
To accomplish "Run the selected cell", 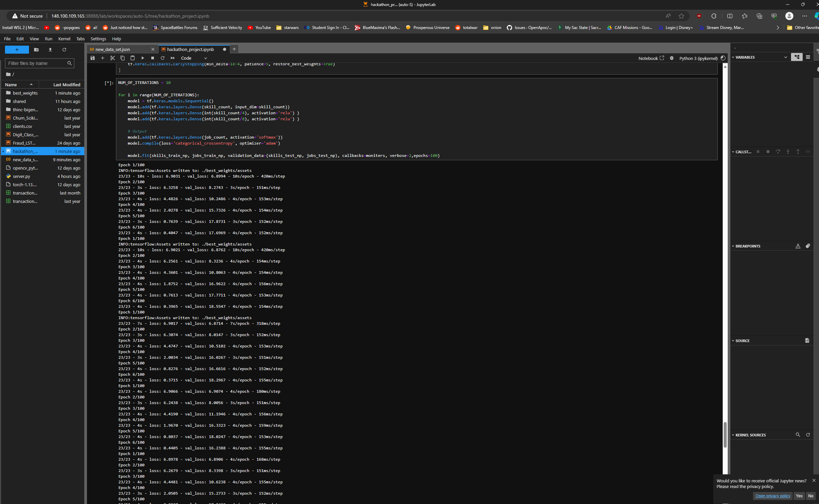I will (143, 58).
